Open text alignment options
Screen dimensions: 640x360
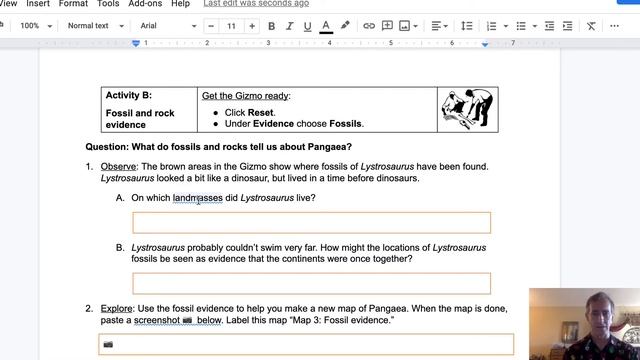pos(439,26)
